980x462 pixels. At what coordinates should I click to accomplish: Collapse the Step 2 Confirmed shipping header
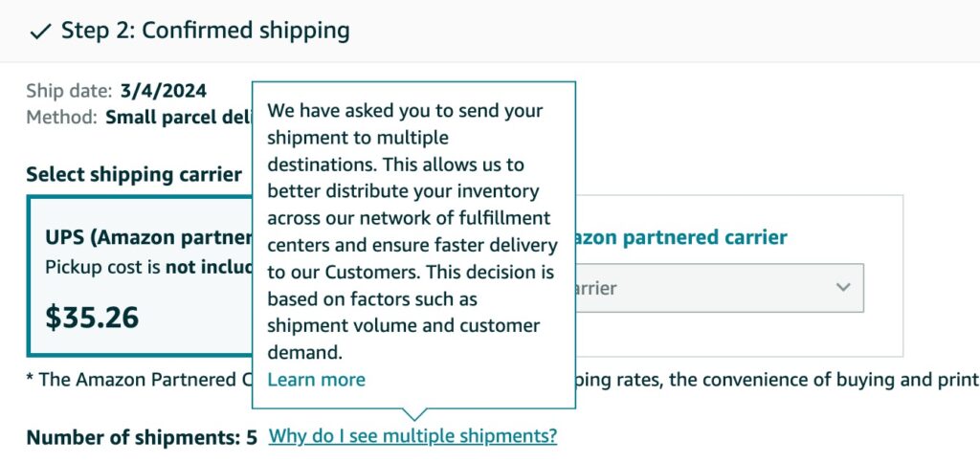pos(205,31)
